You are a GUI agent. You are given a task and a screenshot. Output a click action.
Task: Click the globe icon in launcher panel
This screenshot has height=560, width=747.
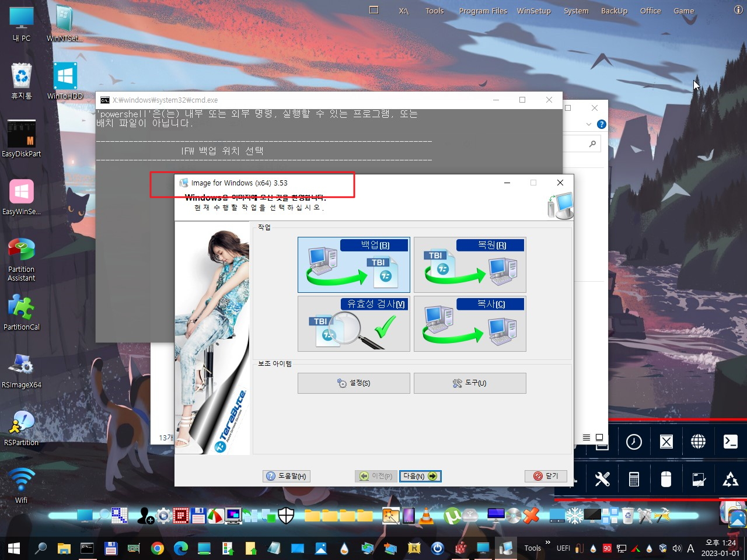(698, 442)
